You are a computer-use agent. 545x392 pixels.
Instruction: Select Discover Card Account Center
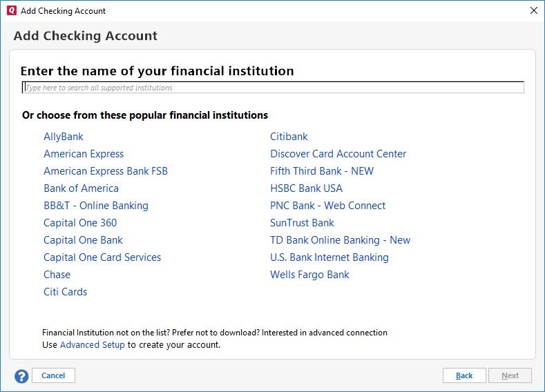click(x=338, y=154)
